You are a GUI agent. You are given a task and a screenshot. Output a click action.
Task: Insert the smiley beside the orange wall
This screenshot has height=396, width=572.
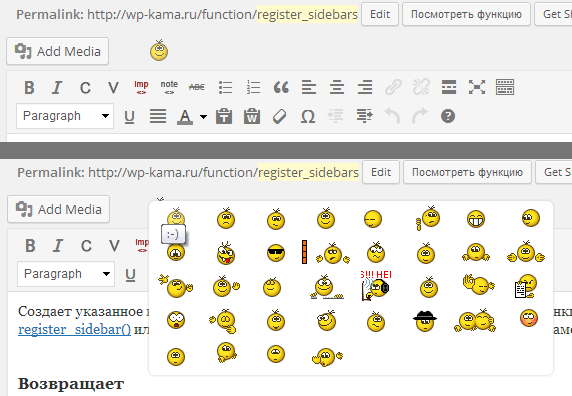(325, 252)
